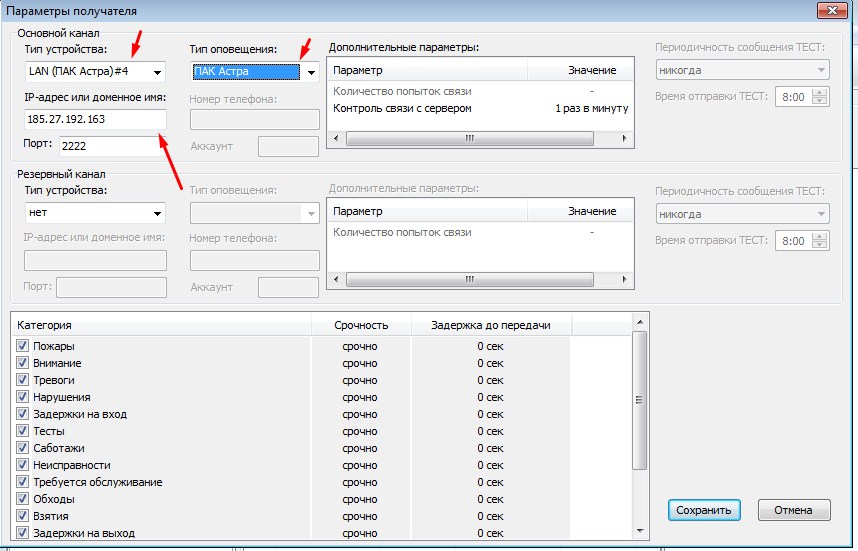The image size is (858, 551).
Task: Select reserve channel Количество попыток связи row
Action: (x=480, y=233)
